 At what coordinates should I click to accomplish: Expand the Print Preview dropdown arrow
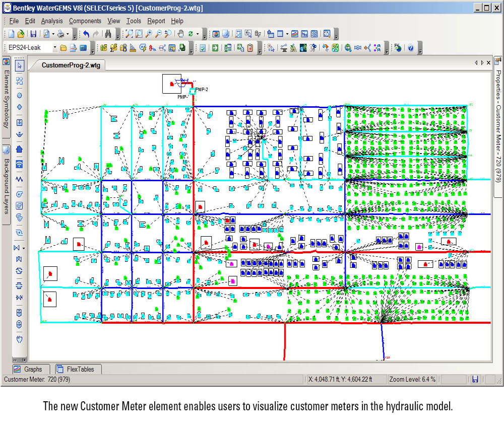click(53, 34)
